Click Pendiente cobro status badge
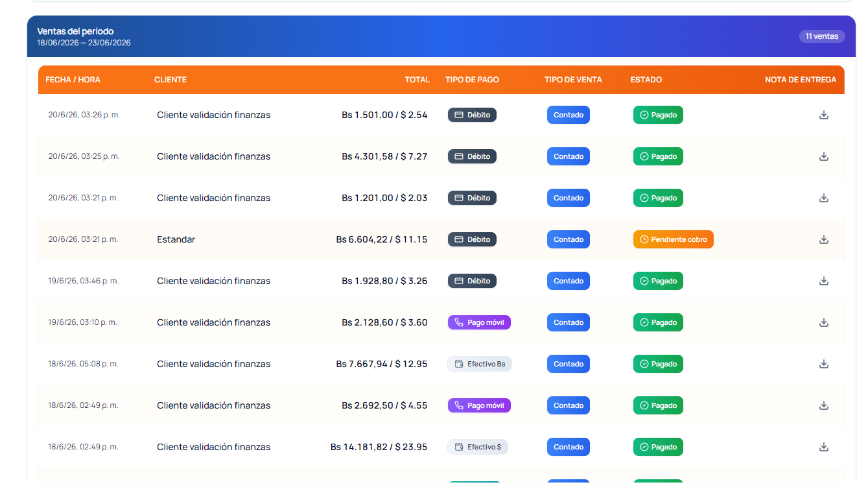The image size is (868, 489). click(674, 239)
